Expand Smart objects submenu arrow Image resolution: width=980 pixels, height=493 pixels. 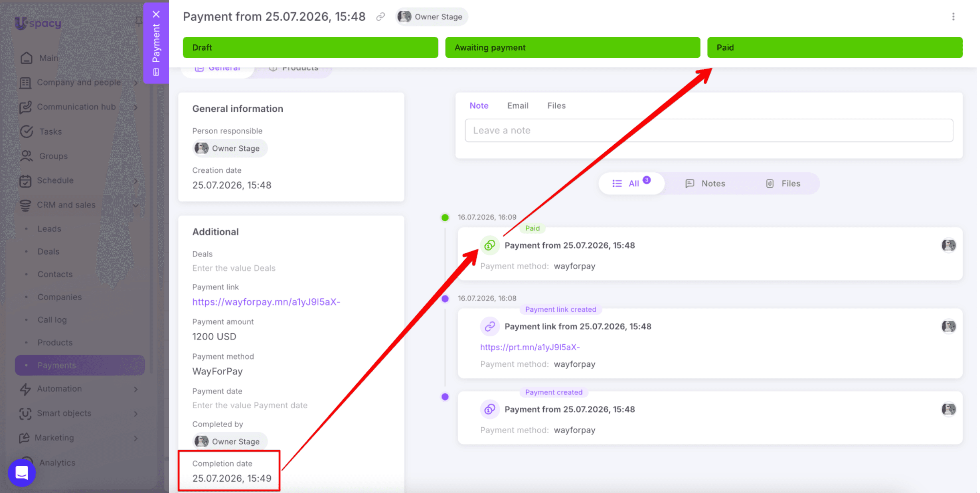[136, 414]
